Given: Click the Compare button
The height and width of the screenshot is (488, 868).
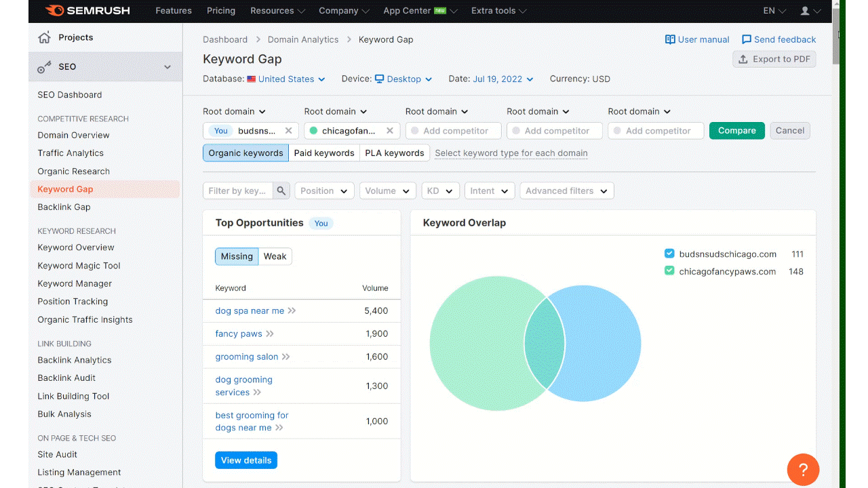Looking at the screenshot, I should (737, 131).
